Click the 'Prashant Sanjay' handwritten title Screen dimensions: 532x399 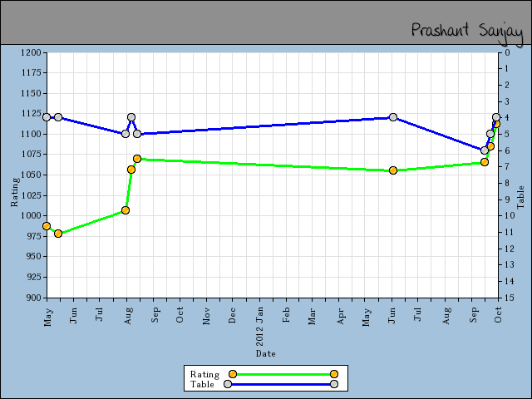467,33
